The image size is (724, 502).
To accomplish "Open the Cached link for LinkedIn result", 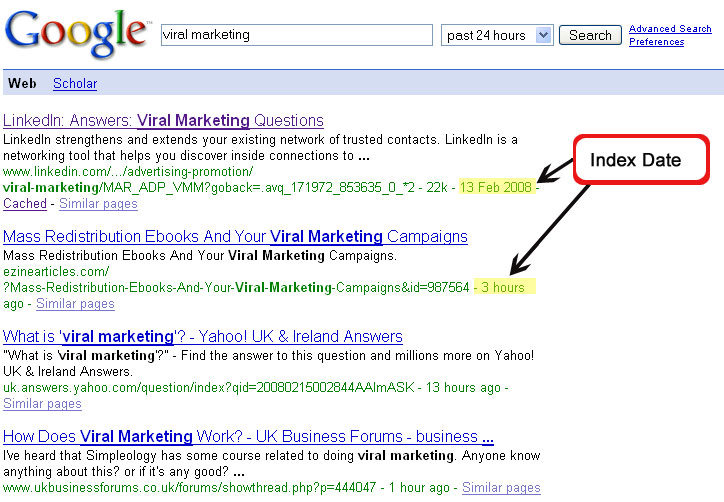I will (25, 204).
